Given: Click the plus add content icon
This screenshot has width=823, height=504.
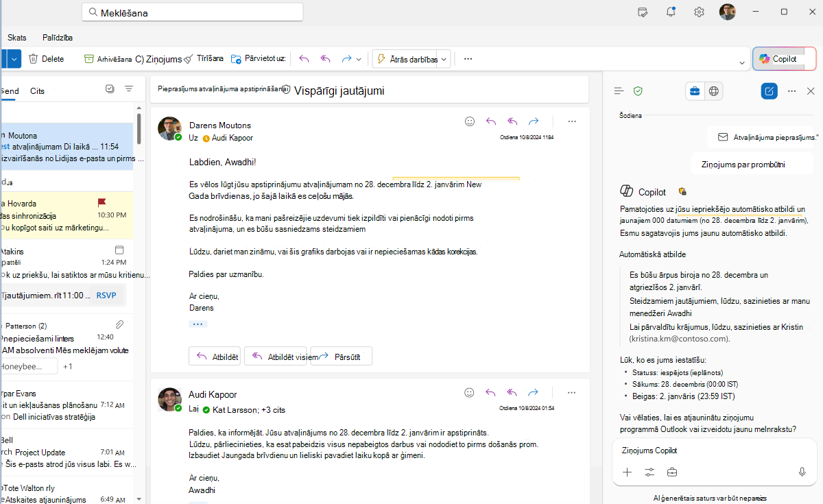Looking at the screenshot, I should pyautogui.click(x=627, y=472).
